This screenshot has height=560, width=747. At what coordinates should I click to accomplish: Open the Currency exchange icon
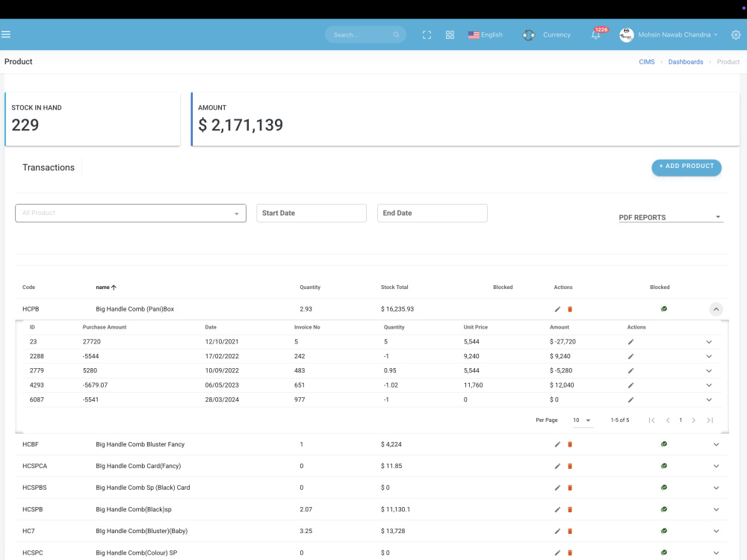point(528,35)
